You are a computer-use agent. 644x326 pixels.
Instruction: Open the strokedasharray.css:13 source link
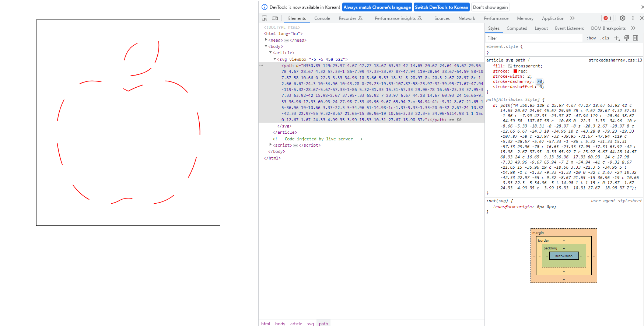point(615,60)
